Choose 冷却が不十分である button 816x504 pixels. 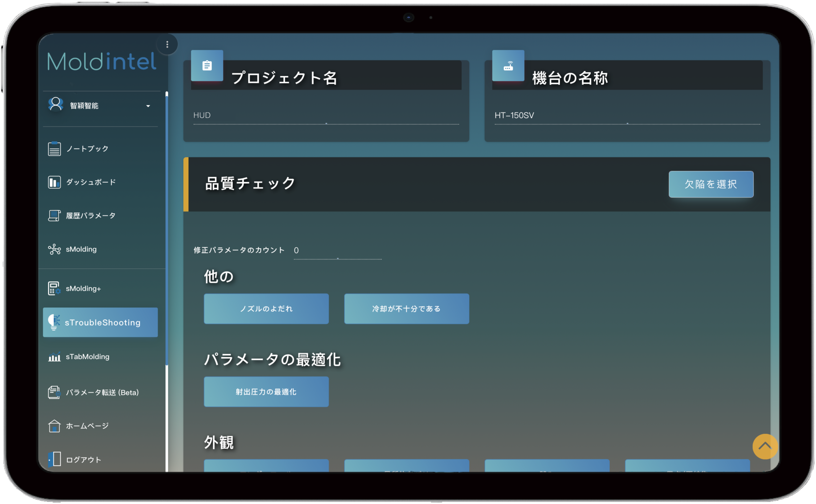tap(406, 309)
